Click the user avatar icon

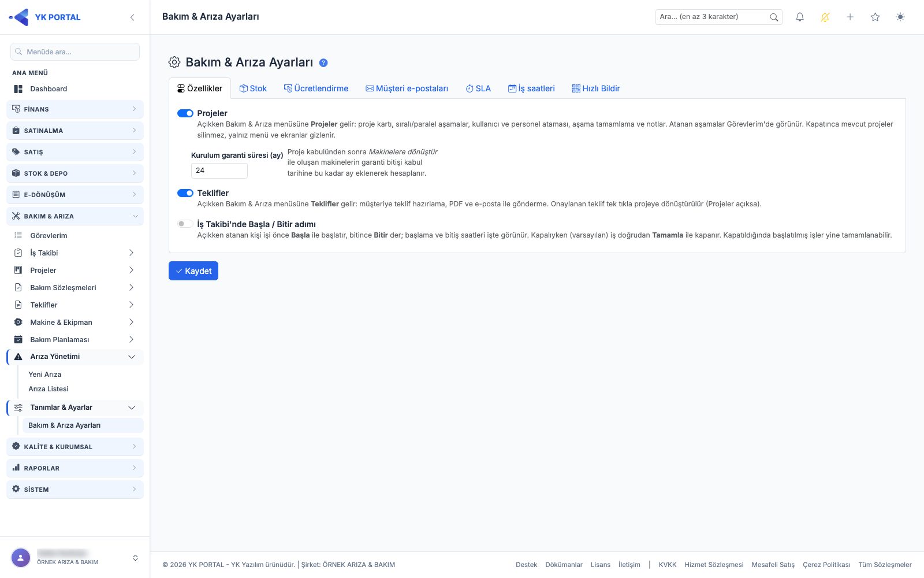pos(21,558)
